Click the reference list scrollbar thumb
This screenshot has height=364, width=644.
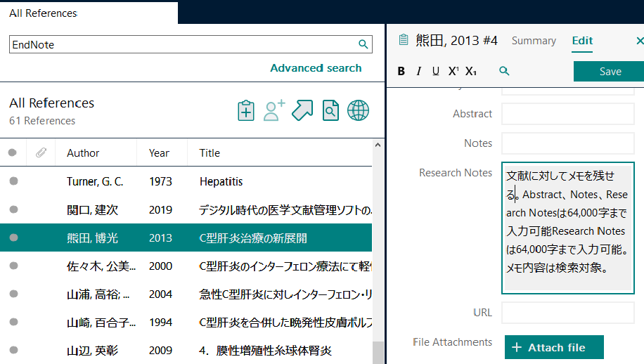pos(378,353)
